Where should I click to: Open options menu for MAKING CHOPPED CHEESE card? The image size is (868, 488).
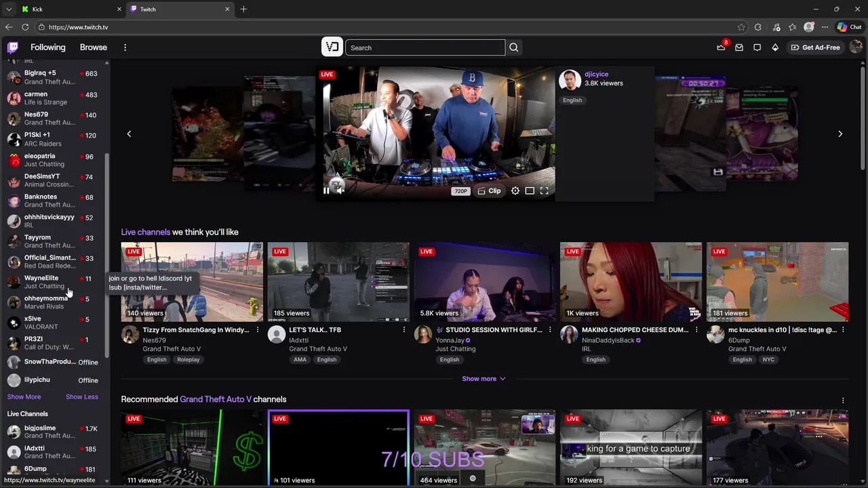[696, 330]
